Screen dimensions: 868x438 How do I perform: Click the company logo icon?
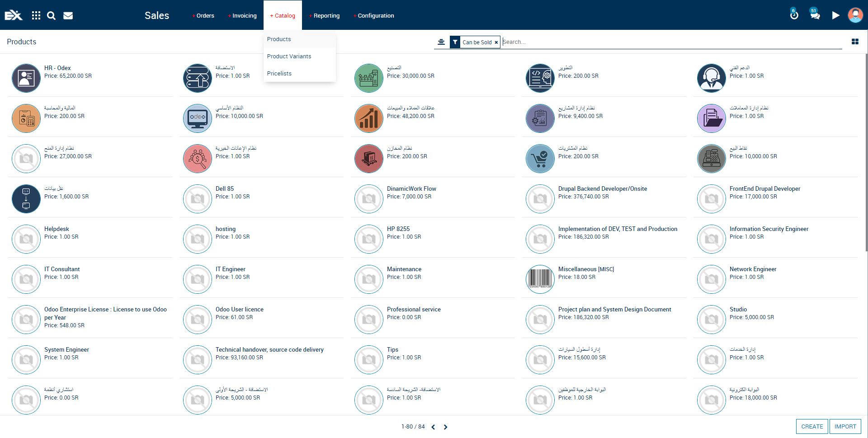coord(14,15)
